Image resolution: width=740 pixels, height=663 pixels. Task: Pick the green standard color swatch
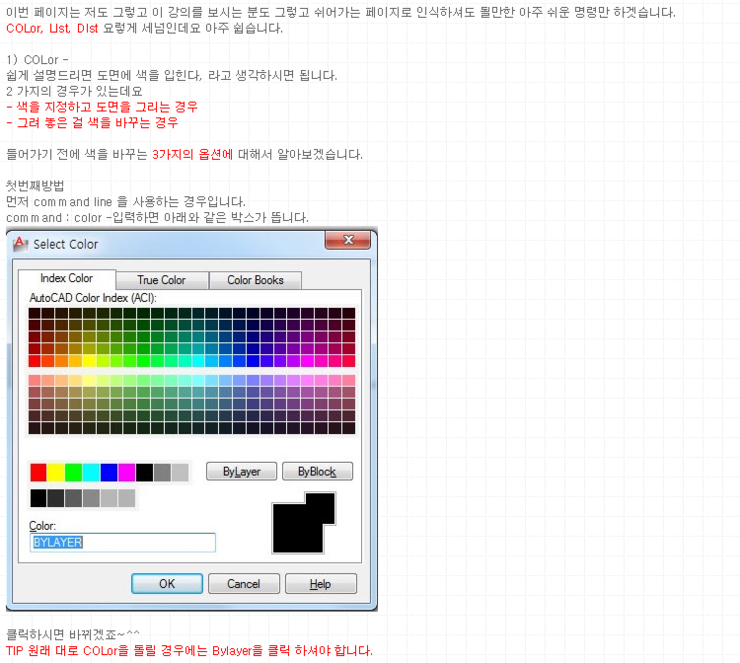tap(74, 472)
